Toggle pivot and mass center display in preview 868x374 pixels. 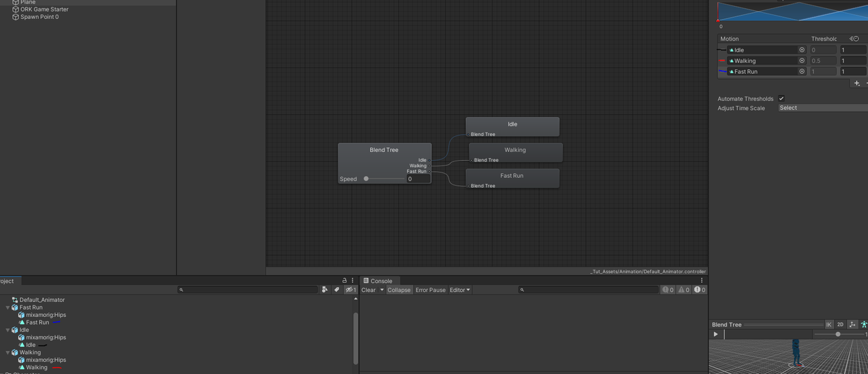click(852, 324)
